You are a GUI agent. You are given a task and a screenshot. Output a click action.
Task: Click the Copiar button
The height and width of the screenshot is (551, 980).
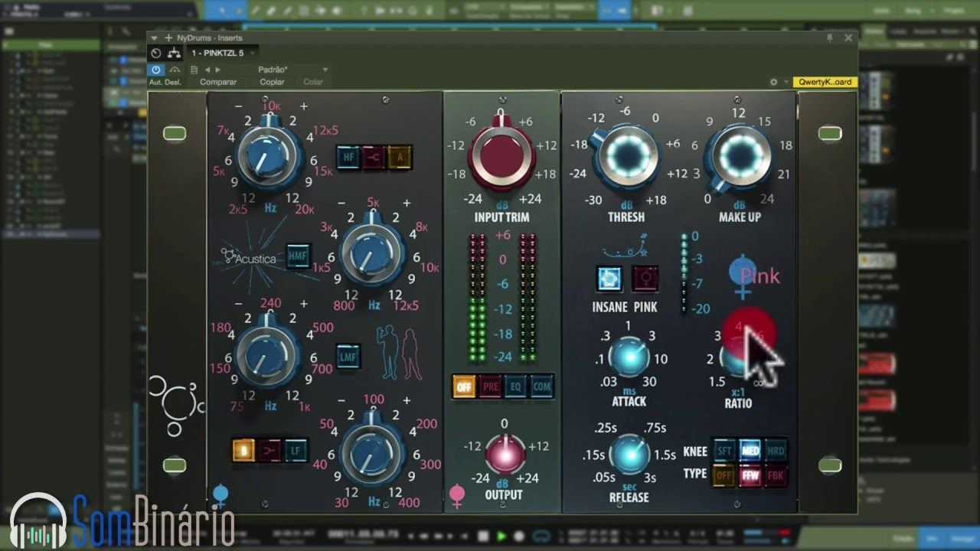click(x=272, y=82)
